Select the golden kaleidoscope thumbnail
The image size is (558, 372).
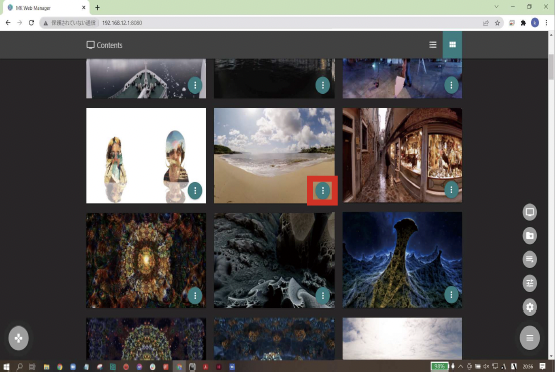point(146,261)
